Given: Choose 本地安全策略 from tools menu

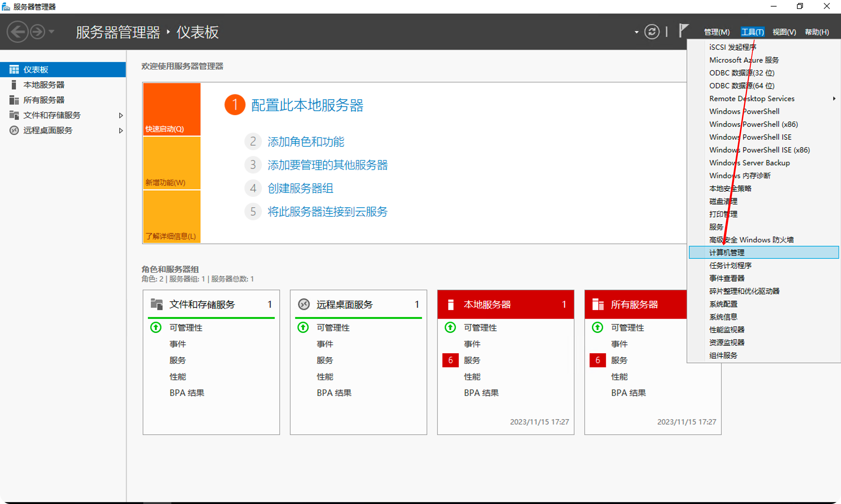Looking at the screenshot, I should (x=764, y=189).
